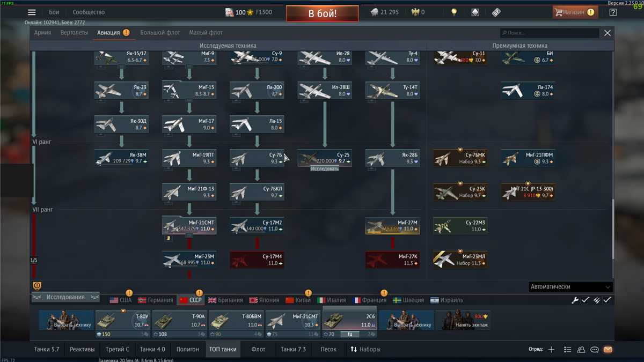Select the Япония flag nation
Image resolution: width=644 pixels, height=362 pixels.
pos(264,300)
